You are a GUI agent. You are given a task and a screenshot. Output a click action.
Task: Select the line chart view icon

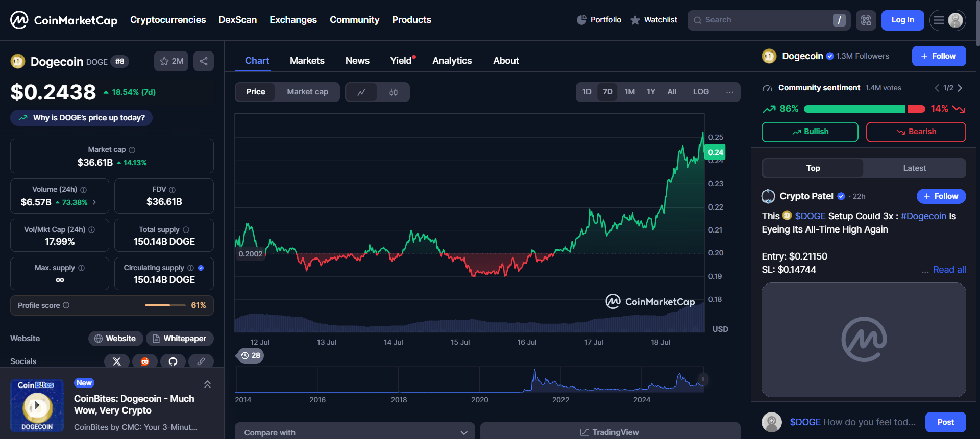[361, 92]
